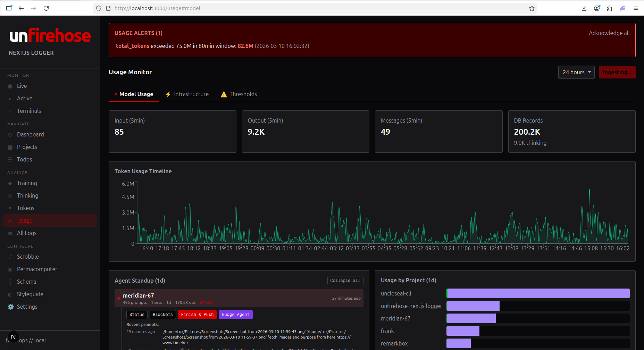The image size is (644, 350).
Task: Collapse all agent standup entries
Action: 345,281
